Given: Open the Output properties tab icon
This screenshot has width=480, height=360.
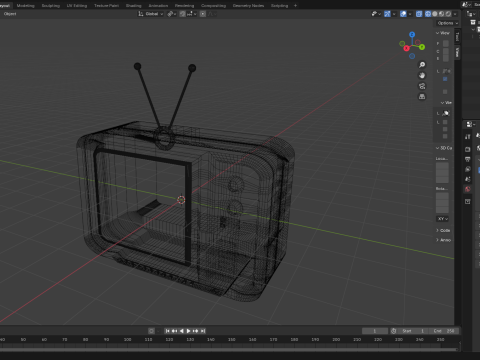Looking at the screenshot, I should 468,159.
